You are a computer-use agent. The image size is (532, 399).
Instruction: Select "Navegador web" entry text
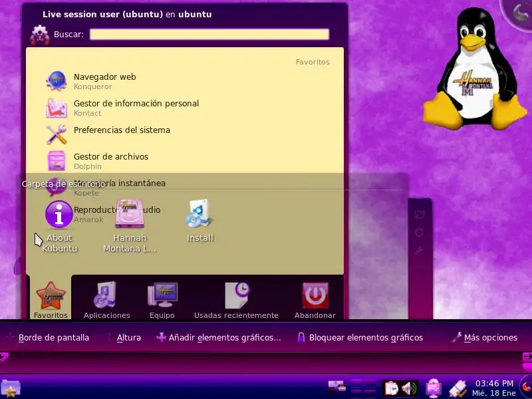click(x=105, y=76)
